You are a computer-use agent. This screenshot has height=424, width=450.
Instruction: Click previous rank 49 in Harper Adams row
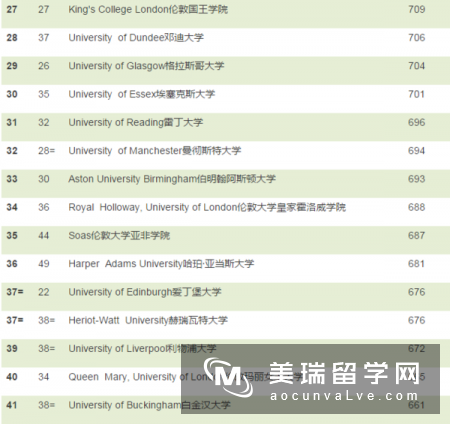(x=43, y=264)
